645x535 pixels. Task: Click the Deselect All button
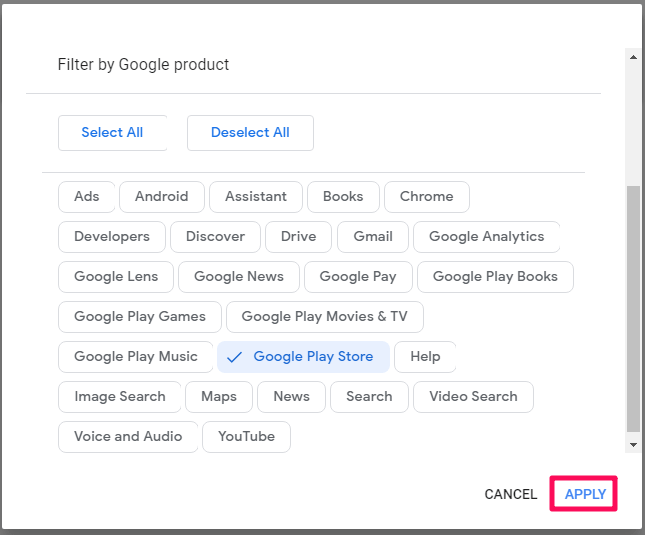pyautogui.click(x=250, y=132)
